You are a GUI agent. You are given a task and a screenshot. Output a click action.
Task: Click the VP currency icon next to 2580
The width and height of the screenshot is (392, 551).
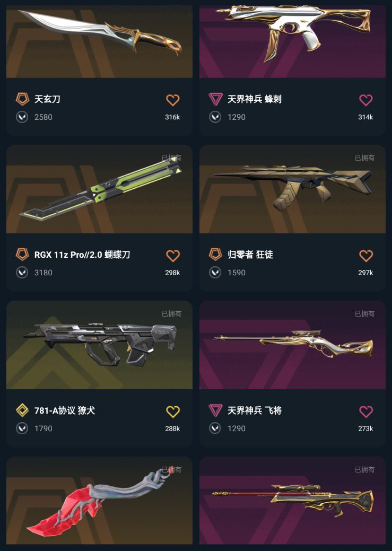[22, 117]
